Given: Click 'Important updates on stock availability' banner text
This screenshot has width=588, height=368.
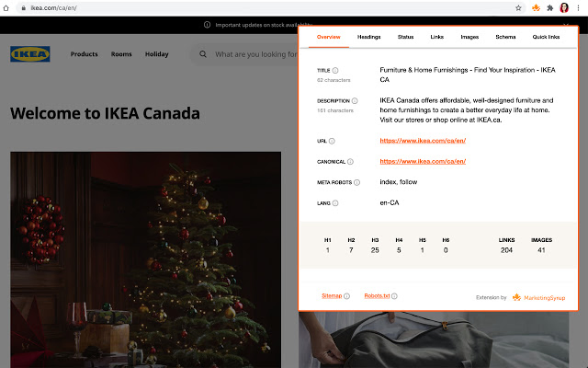Looking at the screenshot, I should point(264,25).
